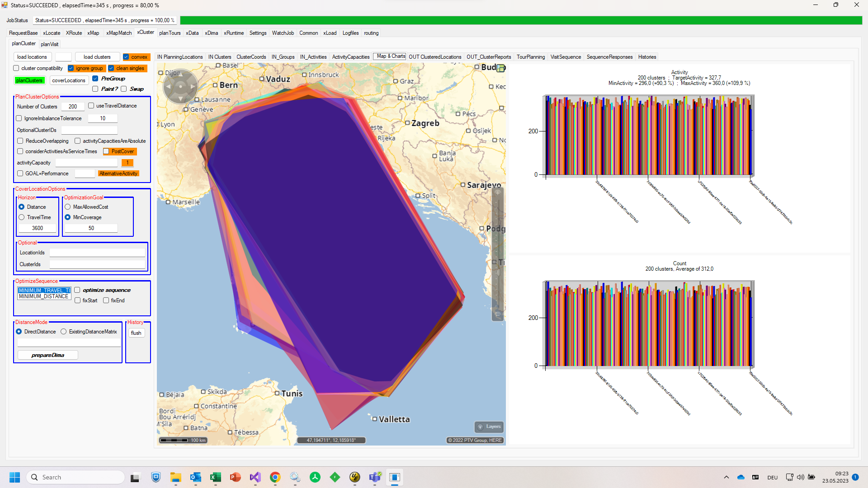Show hidden system tray icons chevron
The height and width of the screenshot is (488, 868).
726,477
